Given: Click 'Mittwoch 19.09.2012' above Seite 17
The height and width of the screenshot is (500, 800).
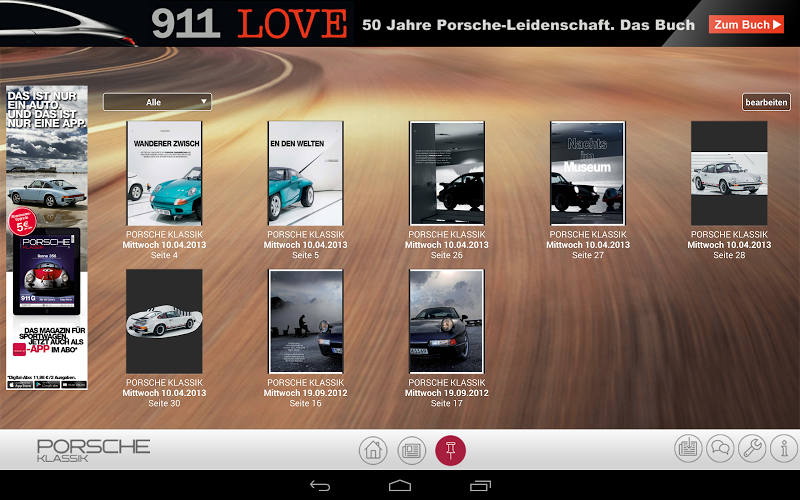Looking at the screenshot, I should (446, 393).
